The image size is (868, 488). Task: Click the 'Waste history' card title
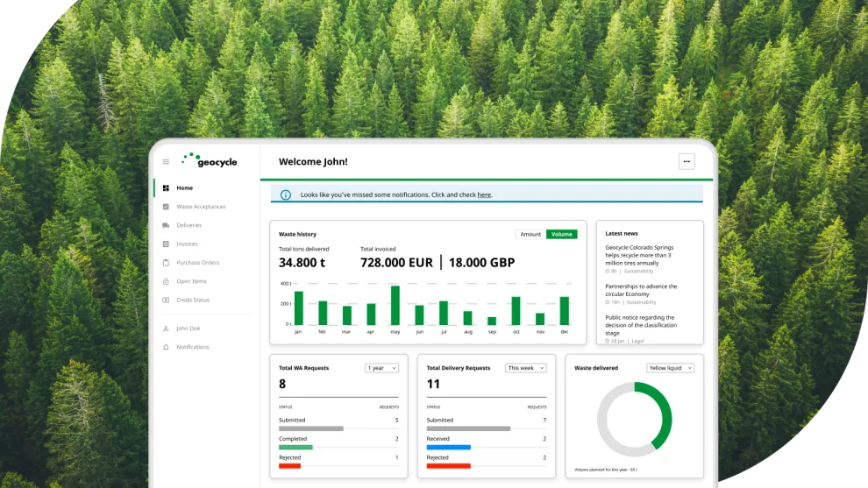(x=298, y=234)
